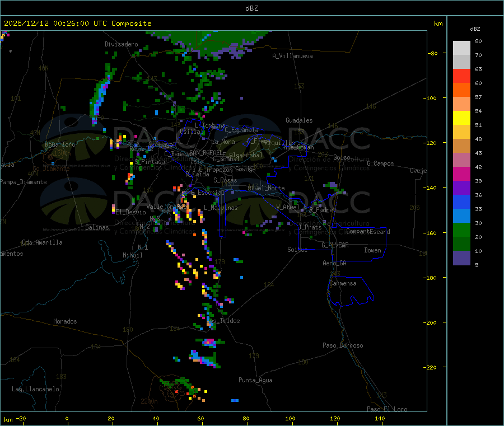Click the Guico map label
504x426 pixels.
click(x=342, y=157)
